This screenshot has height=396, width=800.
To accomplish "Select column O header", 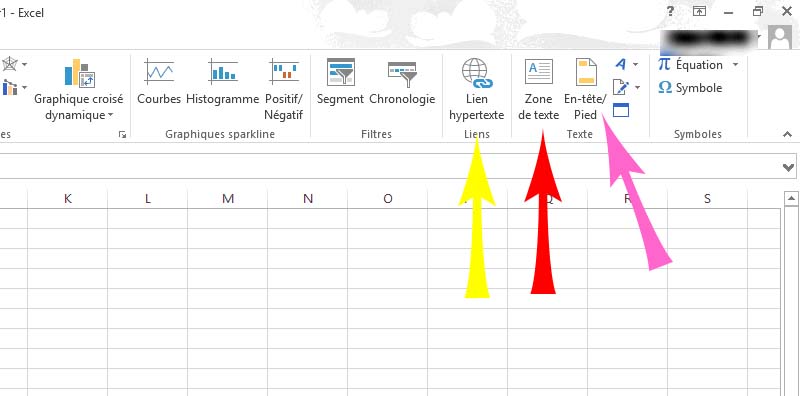I will coord(388,199).
